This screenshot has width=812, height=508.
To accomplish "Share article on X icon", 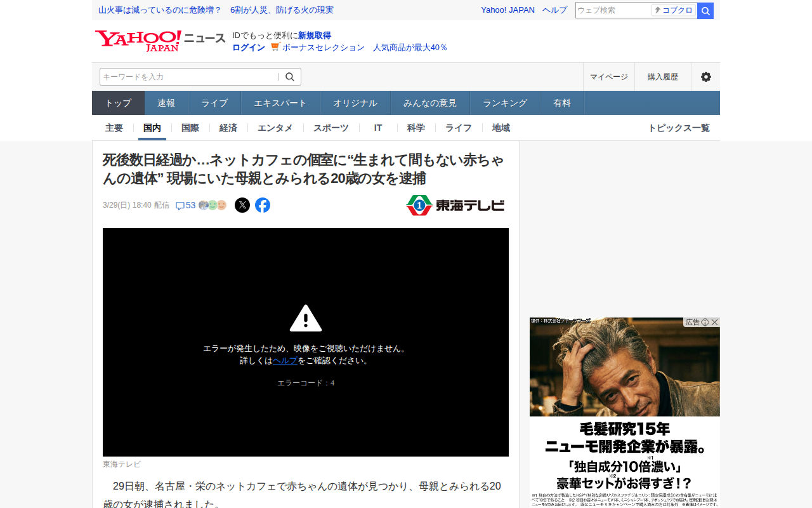I will (x=242, y=205).
